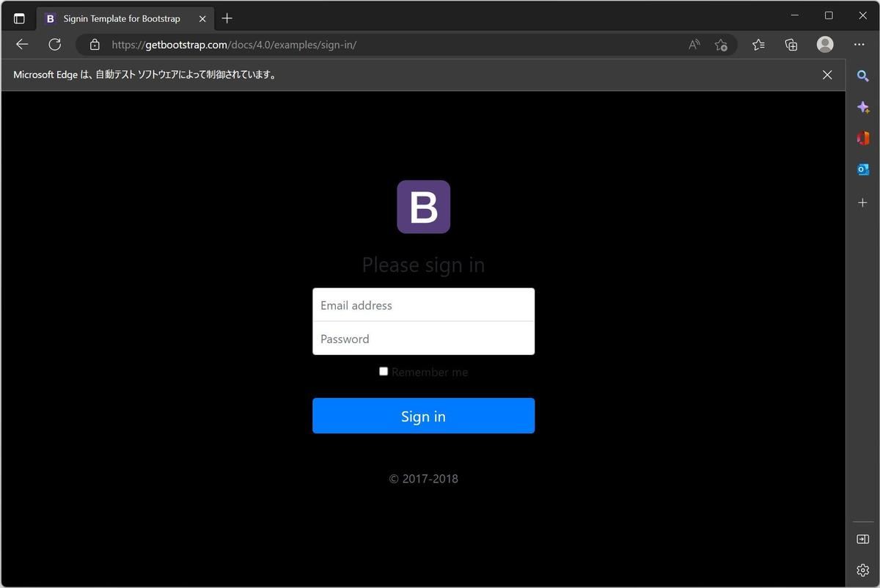Click the Bootstrap B logo
Screen dimensions: 880x588
click(424, 207)
